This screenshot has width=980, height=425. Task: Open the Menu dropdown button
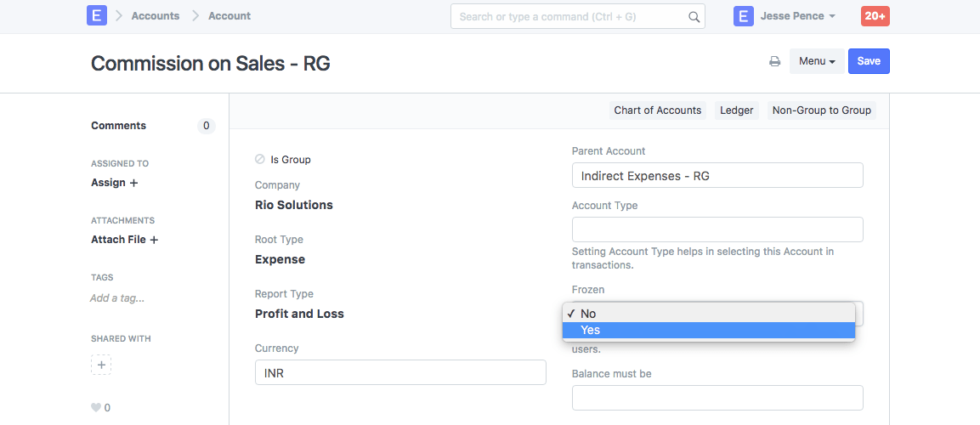pos(817,61)
